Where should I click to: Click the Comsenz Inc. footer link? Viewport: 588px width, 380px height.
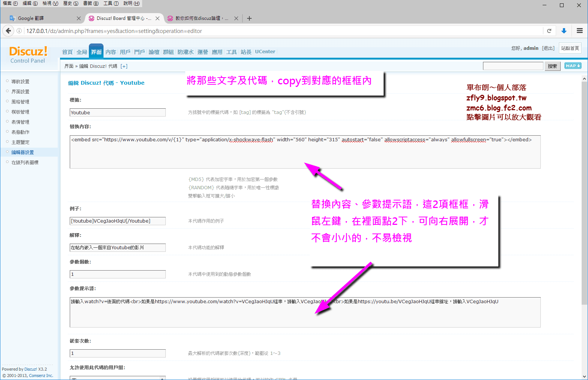point(41,376)
